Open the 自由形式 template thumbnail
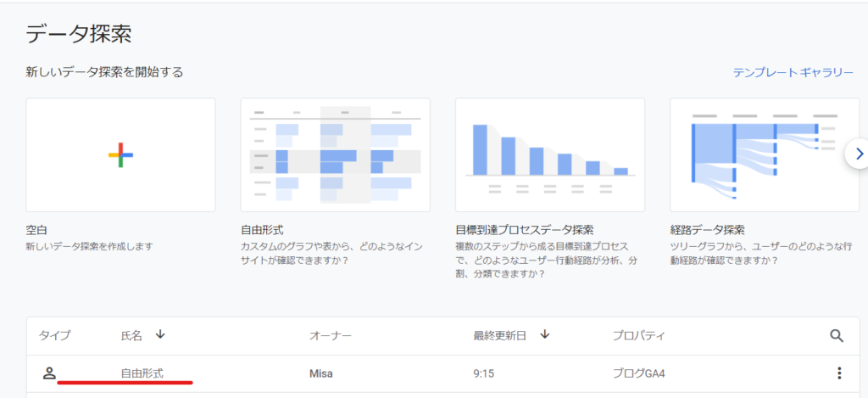This screenshot has height=398, width=868. pyautogui.click(x=335, y=154)
